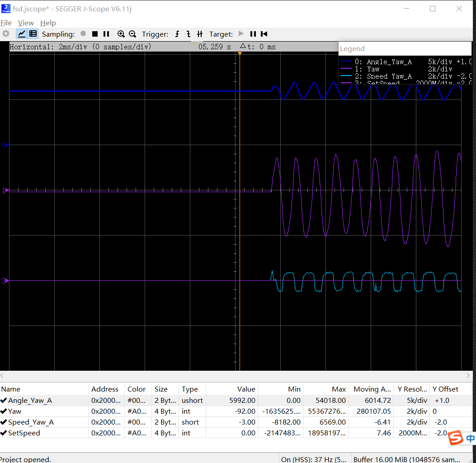Open the settings gear in toolbar

(x=6, y=34)
